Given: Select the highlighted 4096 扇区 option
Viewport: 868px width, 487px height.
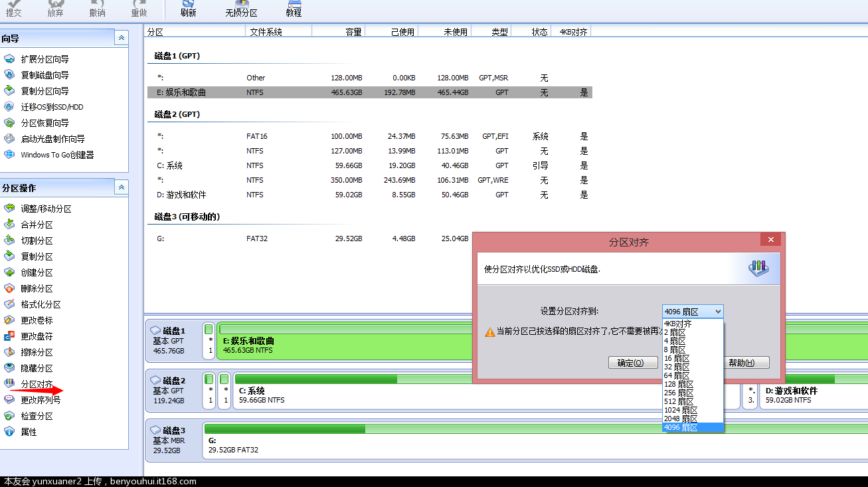Looking at the screenshot, I should [x=693, y=427].
